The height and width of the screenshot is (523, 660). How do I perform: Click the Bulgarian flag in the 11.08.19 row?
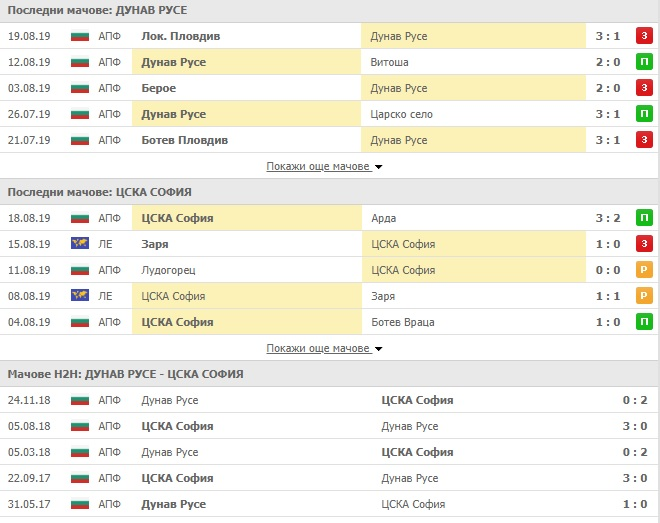click(80, 270)
